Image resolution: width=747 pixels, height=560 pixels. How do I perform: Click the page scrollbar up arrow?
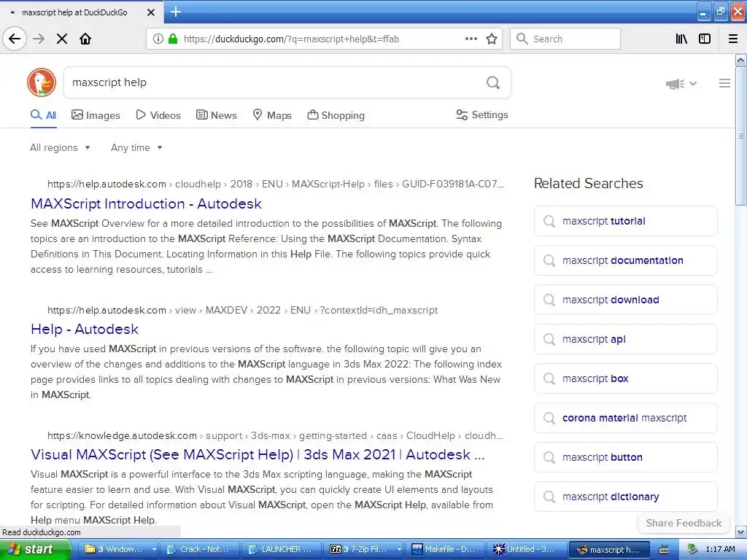point(741,60)
